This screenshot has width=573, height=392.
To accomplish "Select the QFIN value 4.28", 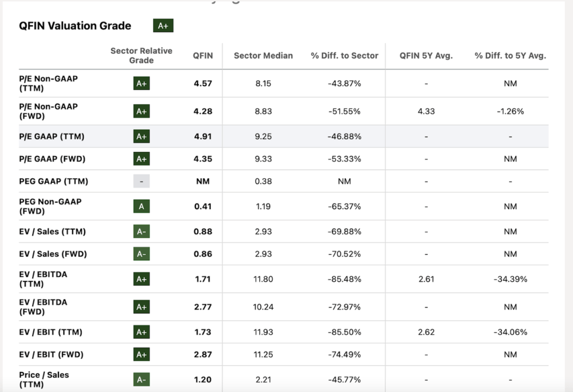I will [203, 111].
